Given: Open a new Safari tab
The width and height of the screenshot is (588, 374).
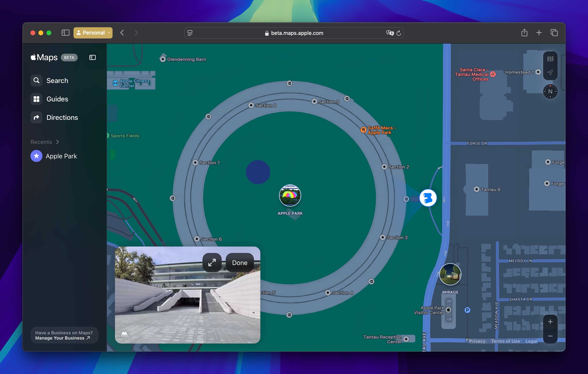Looking at the screenshot, I should (539, 32).
